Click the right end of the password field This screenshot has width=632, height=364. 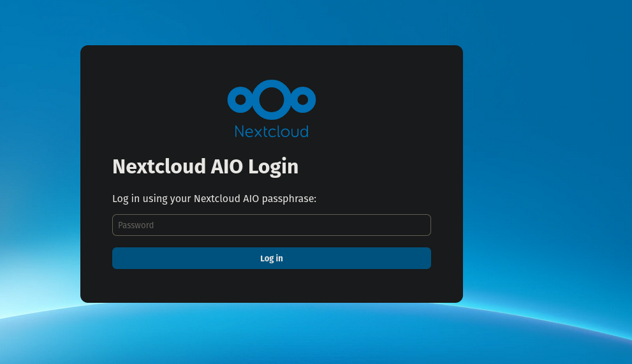point(421,225)
